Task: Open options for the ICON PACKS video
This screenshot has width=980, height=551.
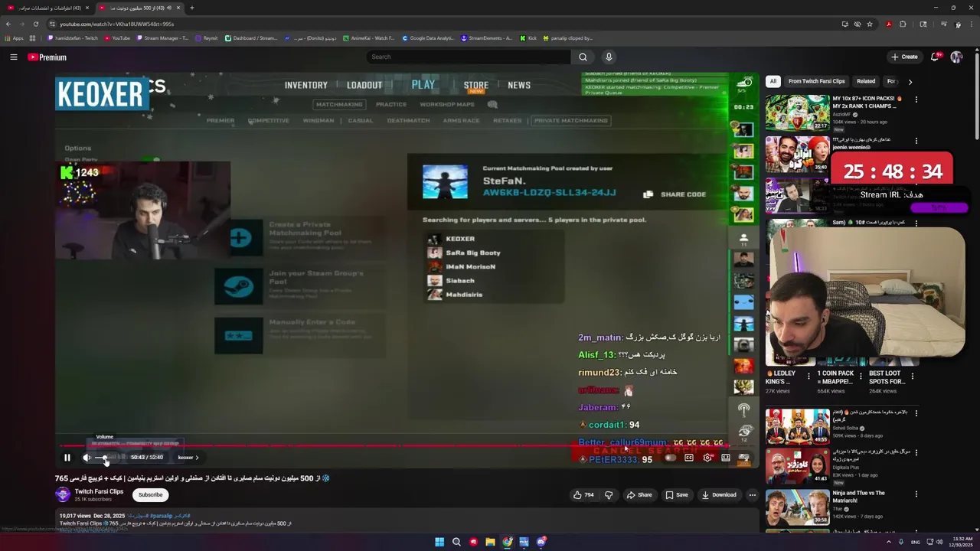Action: (916, 99)
